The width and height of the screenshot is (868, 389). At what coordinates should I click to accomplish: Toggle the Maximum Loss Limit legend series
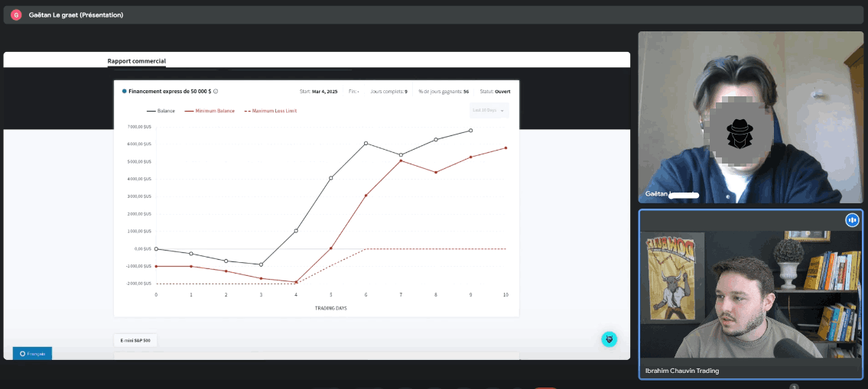coord(271,111)
